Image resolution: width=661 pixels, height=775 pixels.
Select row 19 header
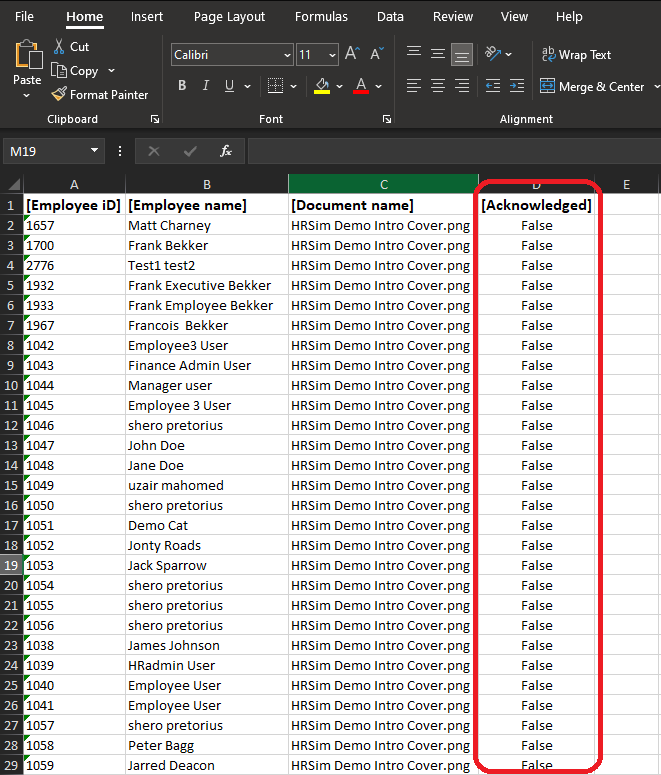tap(11, 565)
